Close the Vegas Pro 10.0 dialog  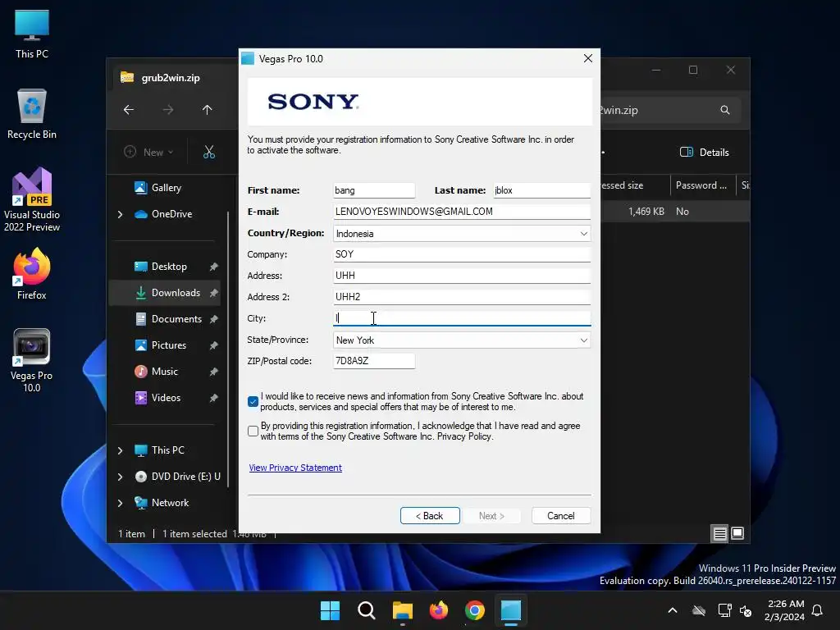587,58
